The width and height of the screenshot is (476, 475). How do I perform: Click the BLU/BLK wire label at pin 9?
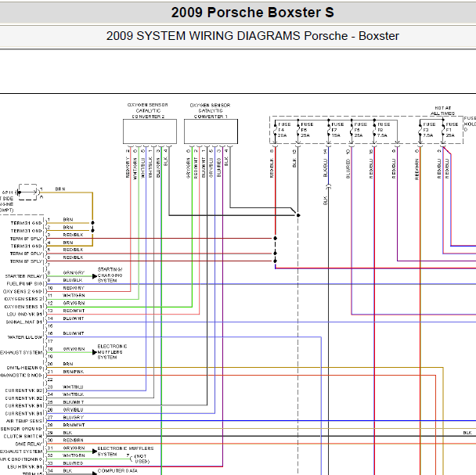coord(73,280)
